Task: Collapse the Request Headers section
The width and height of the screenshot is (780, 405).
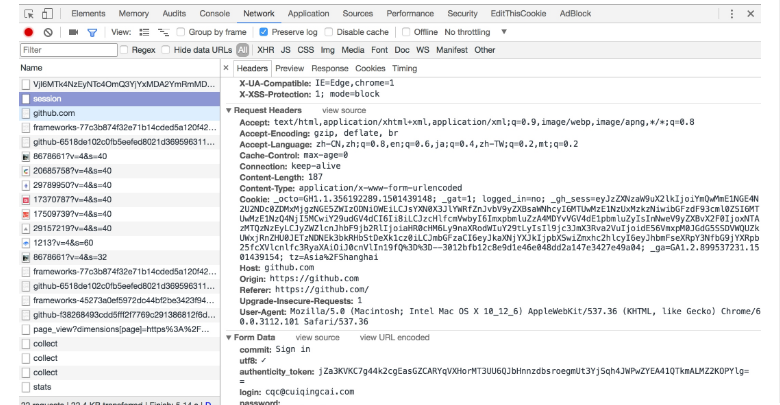Action: pyautogui.click(x=229, y=110)
